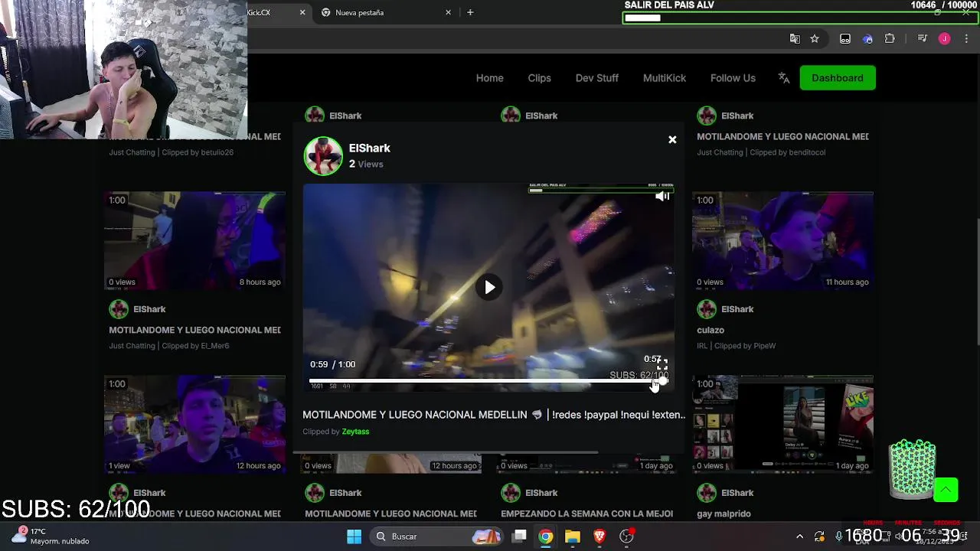Open OBS Studio from the taskbar
The height and width of the screenshot is (551, 980).
coord(626,536)
